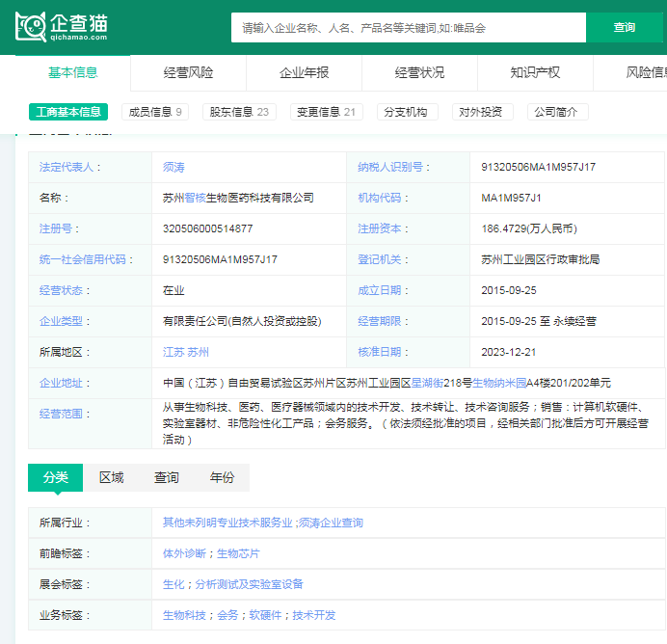Open the 对外投资 sub-tab
Viewport: 667px width, 644px height.
click(481, 112)
